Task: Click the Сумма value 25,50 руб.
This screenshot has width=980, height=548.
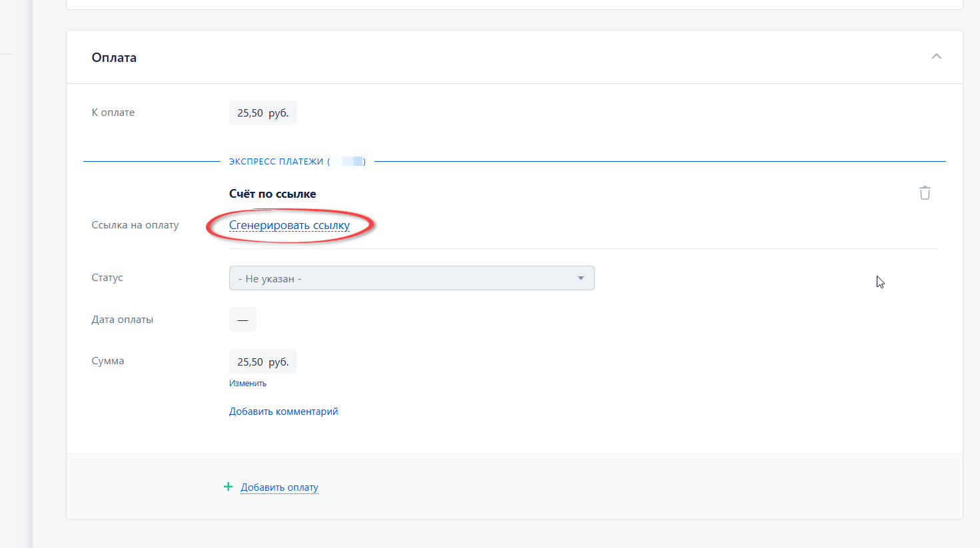Action: (262, 362)
